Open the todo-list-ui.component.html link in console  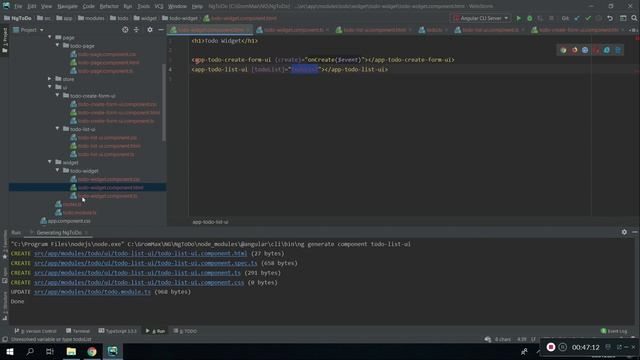pos(140,253)
